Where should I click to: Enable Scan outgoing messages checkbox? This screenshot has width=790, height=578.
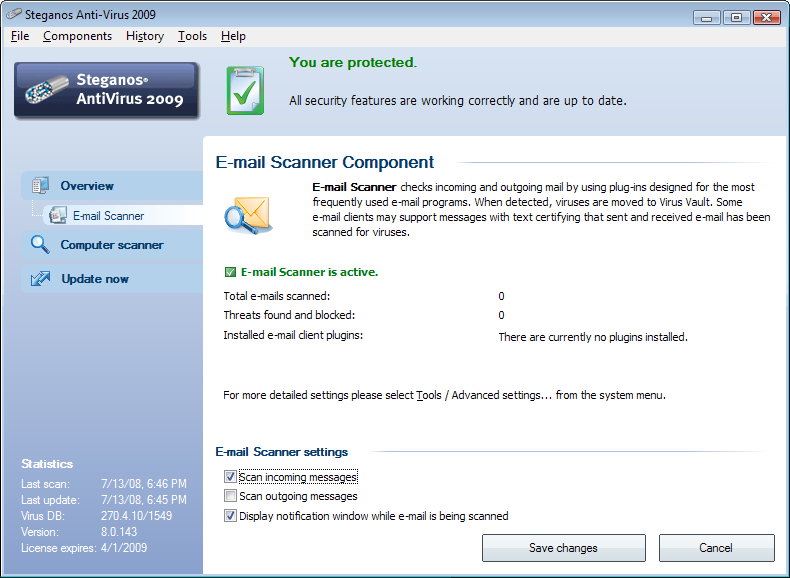[230, 496]
